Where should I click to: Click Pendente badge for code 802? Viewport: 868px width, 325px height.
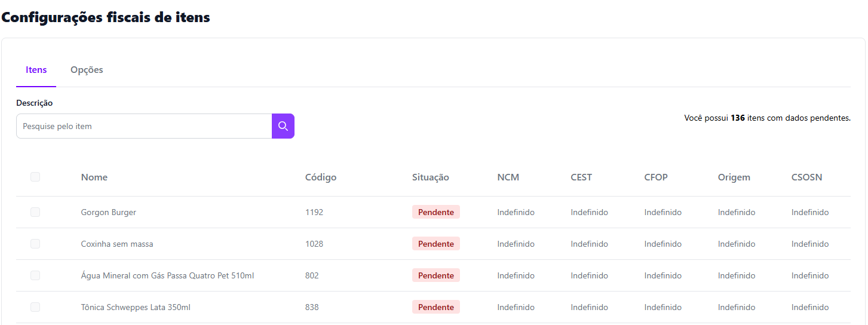(435, 275)
